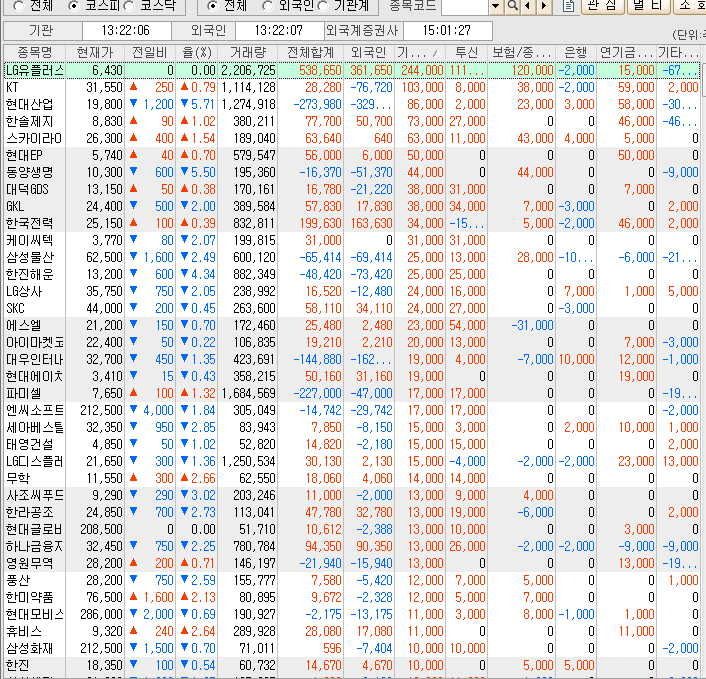Image resolution: width=706 pixels, height=679 pixels.
Task: Sort by the 거래량 column header
Action: click(x=248, y=52)
